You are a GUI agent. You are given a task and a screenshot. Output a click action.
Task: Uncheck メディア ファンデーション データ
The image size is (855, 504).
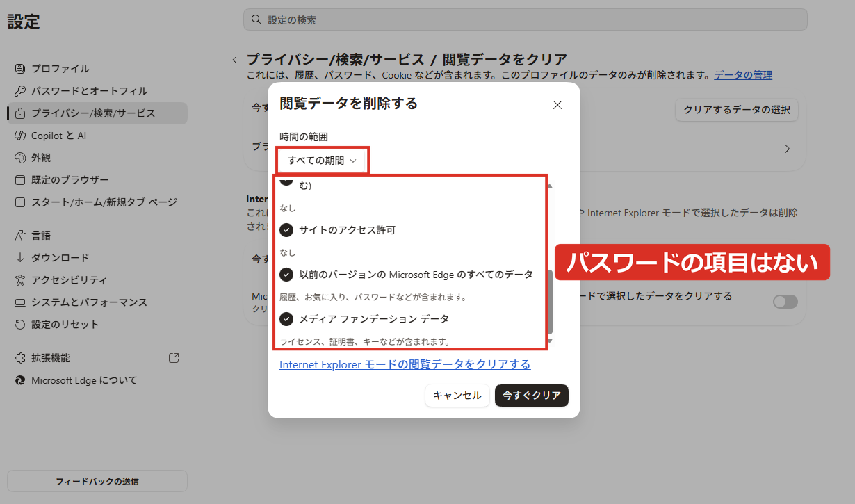click(x=286, y=319)
